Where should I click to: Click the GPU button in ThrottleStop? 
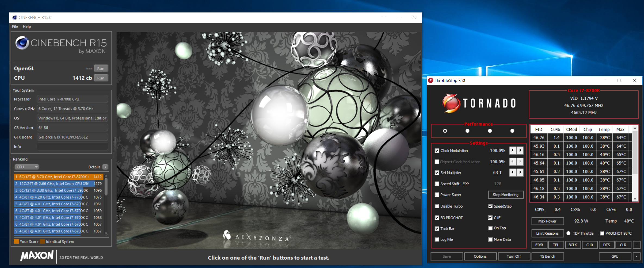coord(615,256)
